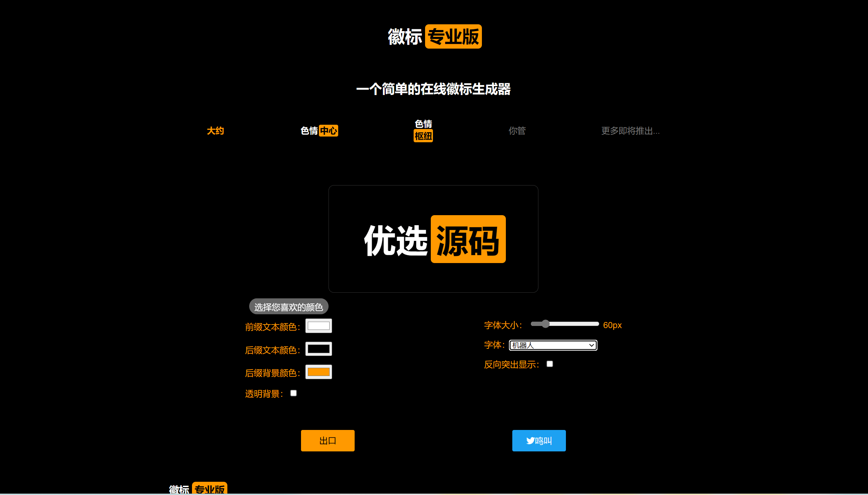868x495 pixels.
Task: Click the prefix text 优选 in preview
Action: point(396,240)
